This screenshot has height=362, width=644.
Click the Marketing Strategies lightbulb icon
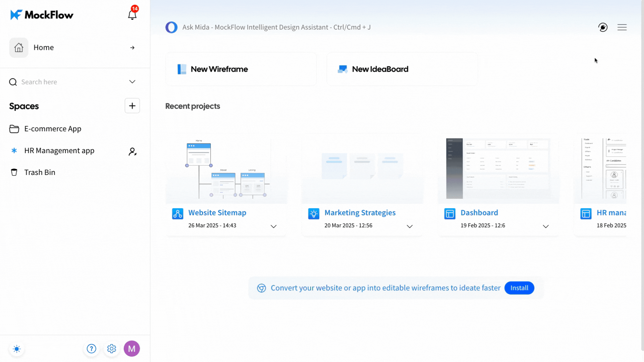314,214
